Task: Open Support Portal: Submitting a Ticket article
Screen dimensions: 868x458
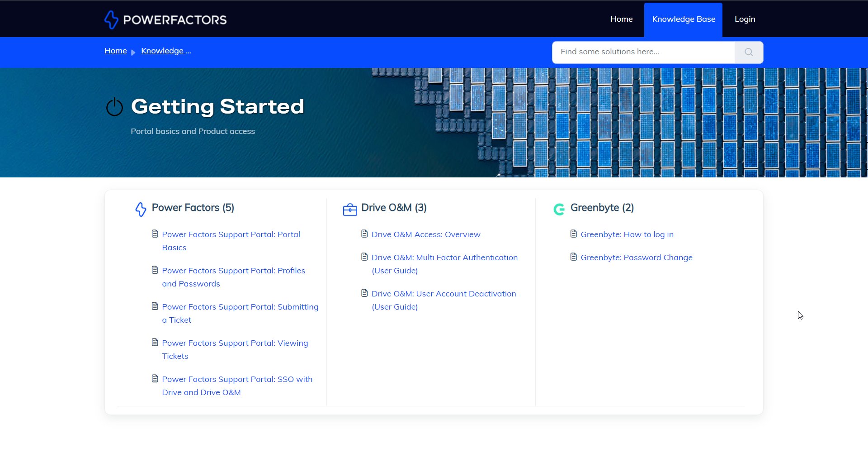Action: [240, 313]
